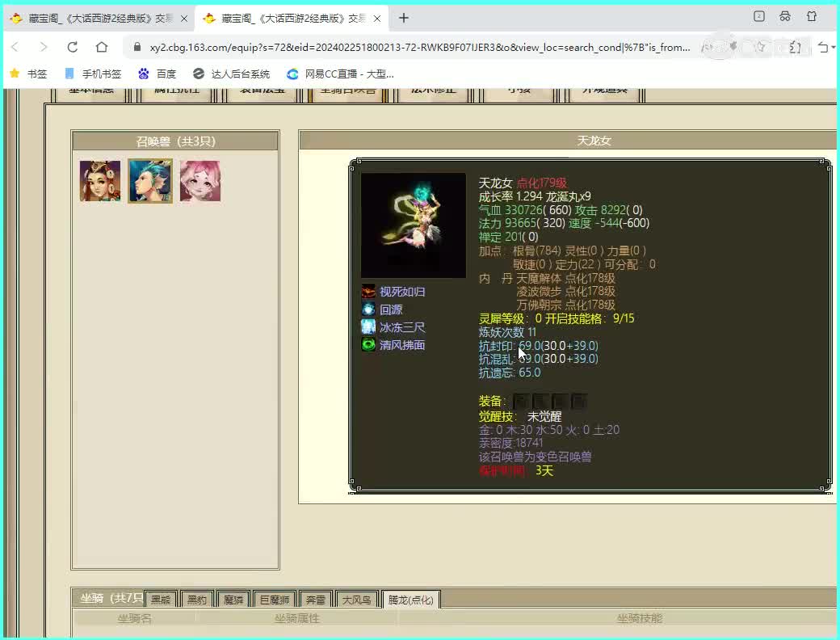840x640 pixels.
Task: Go forward in browser history
Action: coord(44,47)
